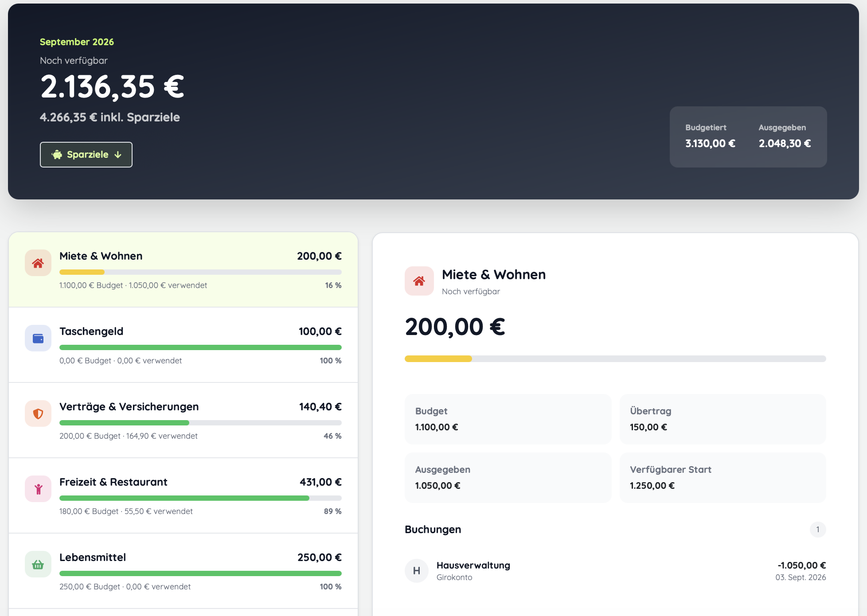867x616 pixels.
Task: Click Miete & Wohnen yellow progress bar in list
Action: pos(200,272)
